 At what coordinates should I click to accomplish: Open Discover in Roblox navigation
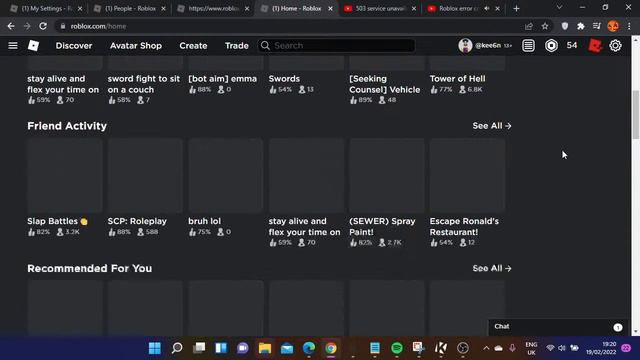(x=74, y=46)
